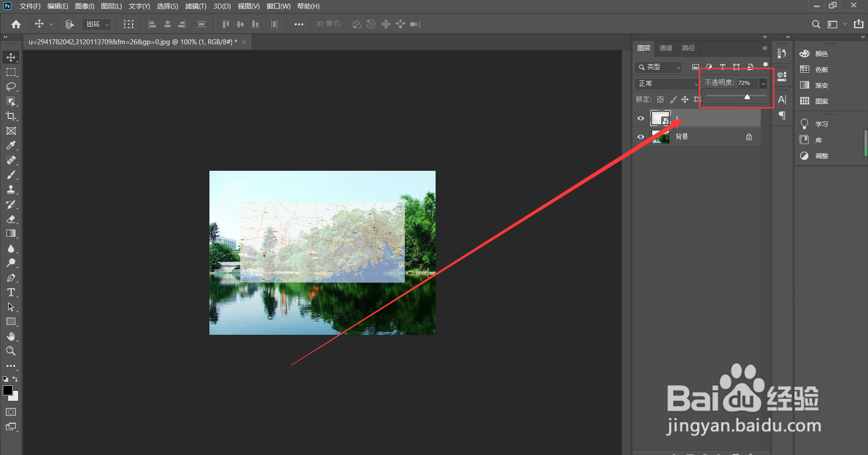The height and width of the screenshot is (455, 868).
Task: Open the opacity dropdown arrow
Action: click(763, 83)
